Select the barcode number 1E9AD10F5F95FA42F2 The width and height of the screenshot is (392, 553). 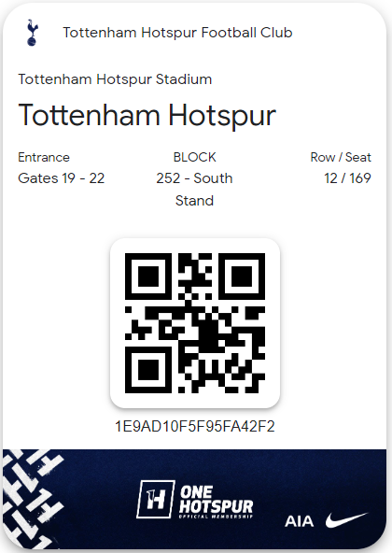tap(195, 426)
